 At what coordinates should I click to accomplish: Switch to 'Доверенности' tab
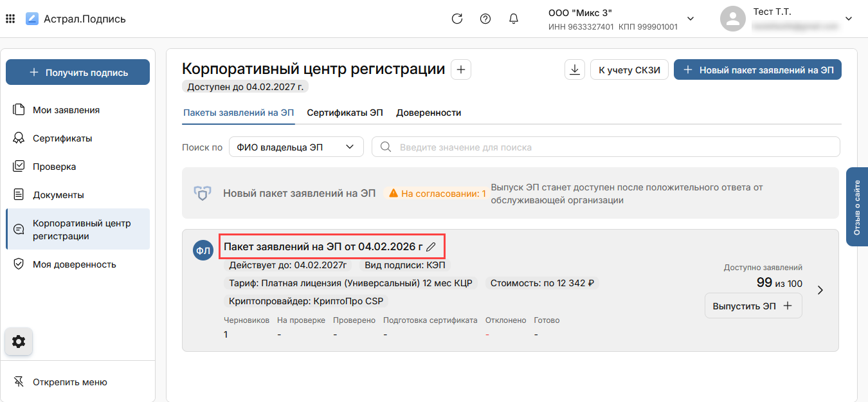pyautogui.click(x=428, y=113)
